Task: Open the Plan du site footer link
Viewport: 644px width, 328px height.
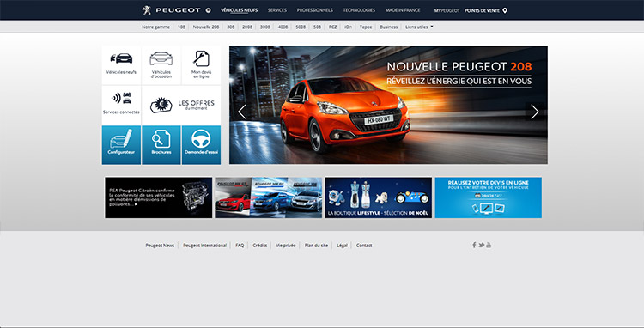Action: (316, 246)
